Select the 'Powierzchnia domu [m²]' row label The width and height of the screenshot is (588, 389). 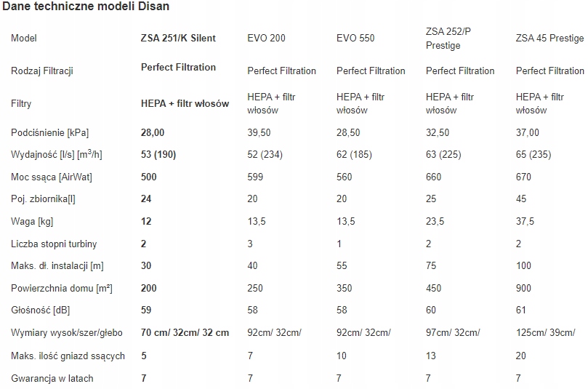[62, 289]
